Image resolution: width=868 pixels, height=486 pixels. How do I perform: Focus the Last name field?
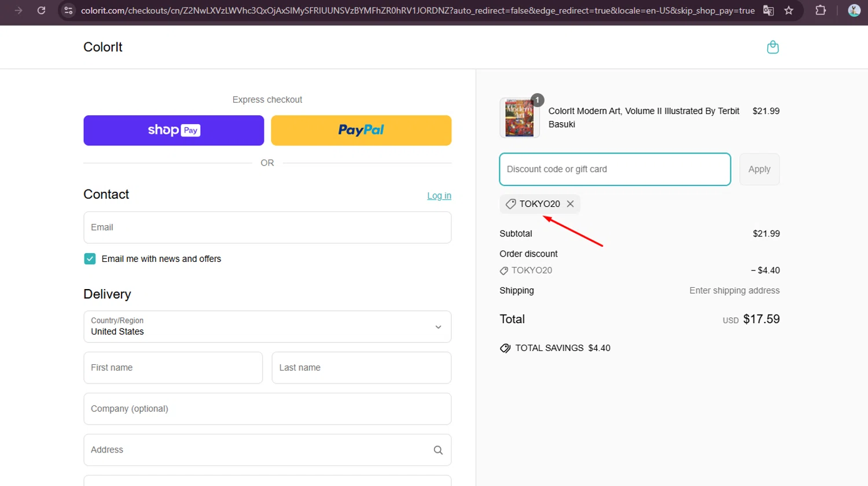pyautogui.click(x=362, y=368)
